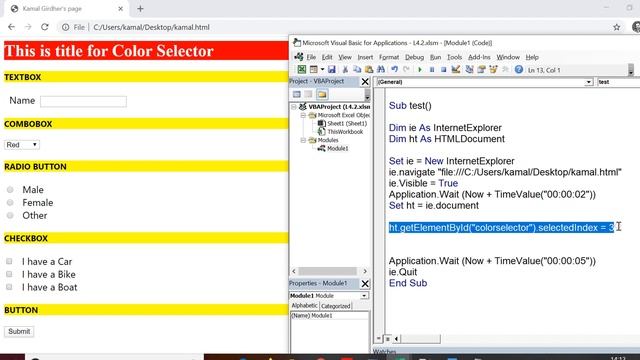Viewport: 640px width, 360px height.
Task: Click the Toggle Folders icon in Project pane
Action: (x=322, y=94)
